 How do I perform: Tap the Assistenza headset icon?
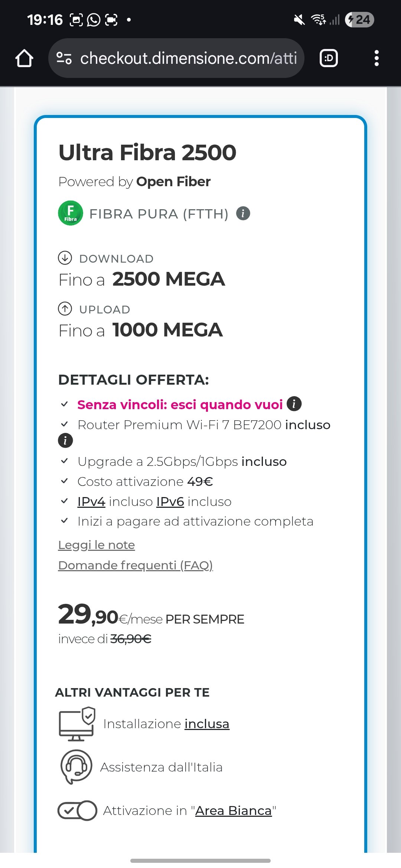(76, 766)
